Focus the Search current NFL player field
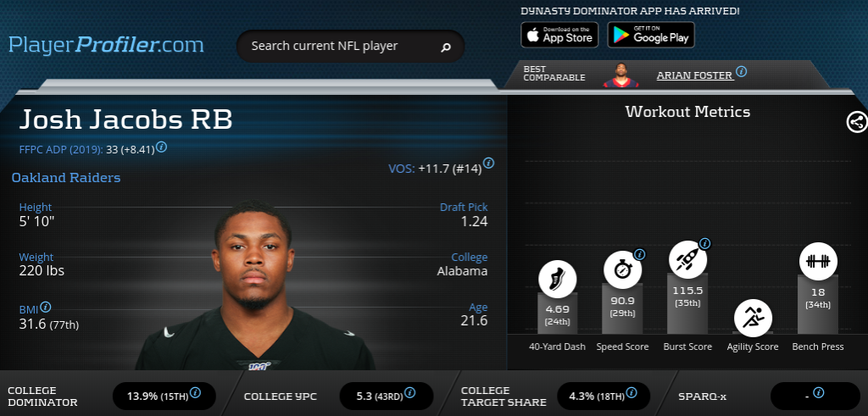This screenshot has width=868, height=416. point(350,46)
